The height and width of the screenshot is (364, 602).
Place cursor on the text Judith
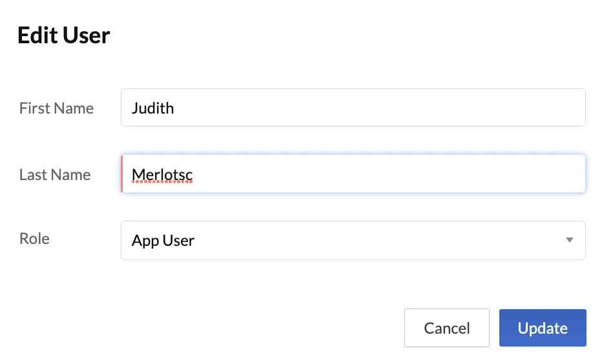[x=152, y=108]
